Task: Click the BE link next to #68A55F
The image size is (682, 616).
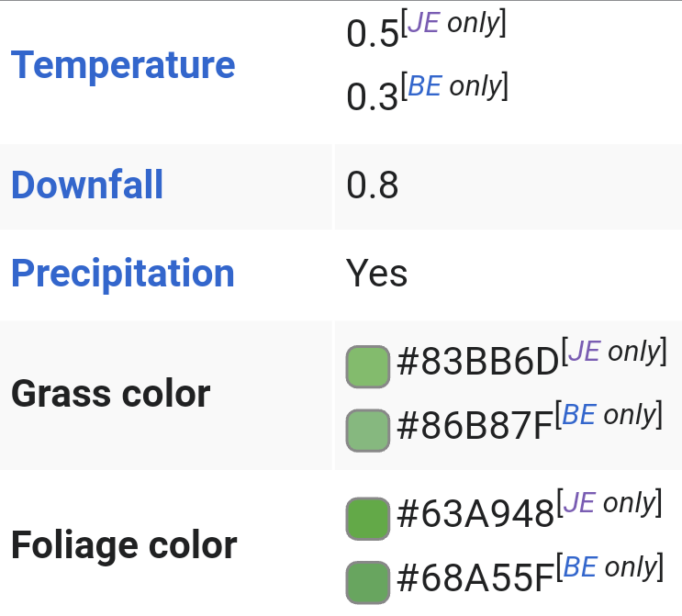Action: (579, 567)
